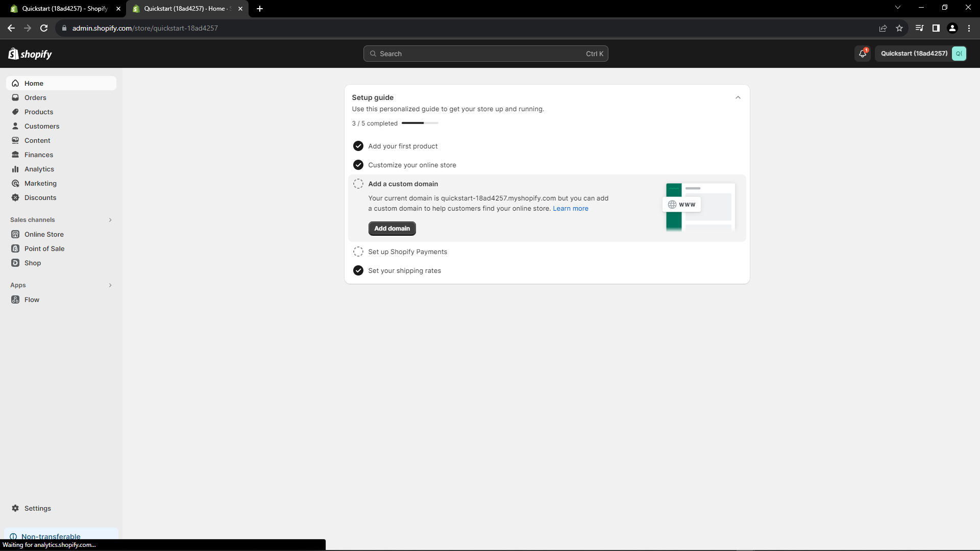Click the Add domain button
The image size is (980, 551).
(391, 228)
